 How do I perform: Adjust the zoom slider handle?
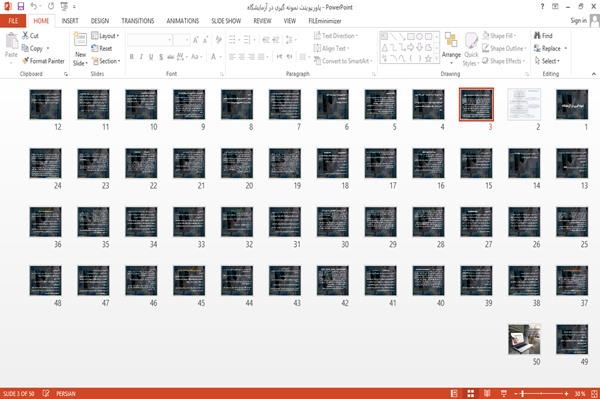point(522,393)
